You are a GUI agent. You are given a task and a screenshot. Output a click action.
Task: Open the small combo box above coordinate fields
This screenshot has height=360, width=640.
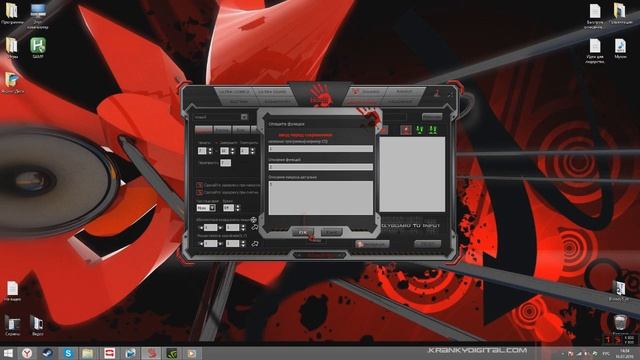pos(206,208)
